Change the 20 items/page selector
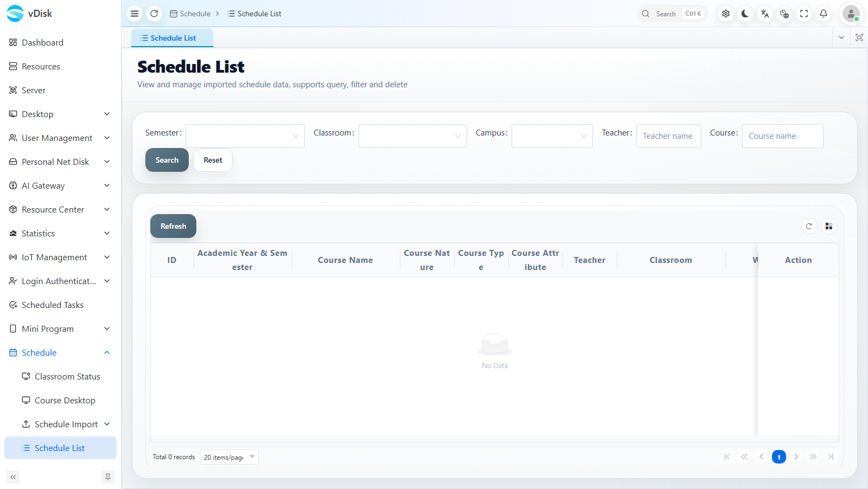The width and height of the screenshot is (868, 489). [x=229, y=457]
